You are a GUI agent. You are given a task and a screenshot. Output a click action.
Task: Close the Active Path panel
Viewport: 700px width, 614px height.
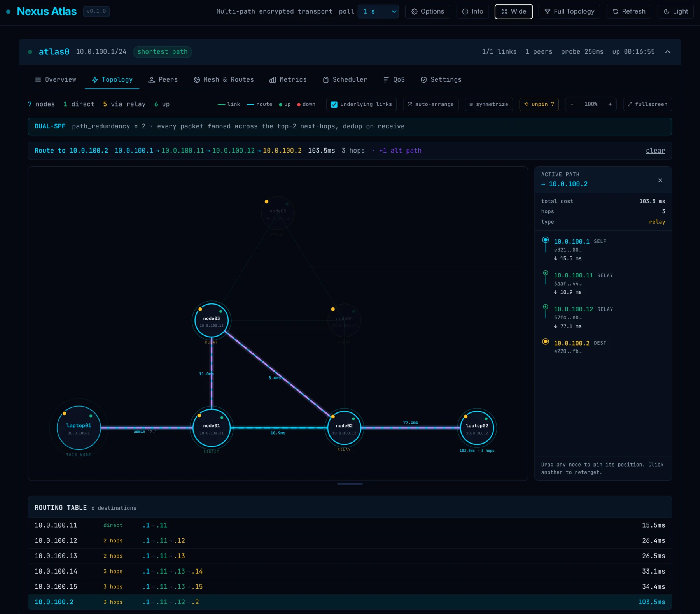tap(660, 180)
